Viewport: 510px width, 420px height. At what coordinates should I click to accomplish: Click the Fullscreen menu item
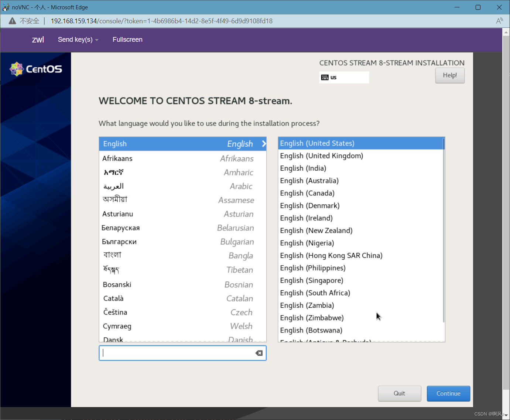click(127, 40)
